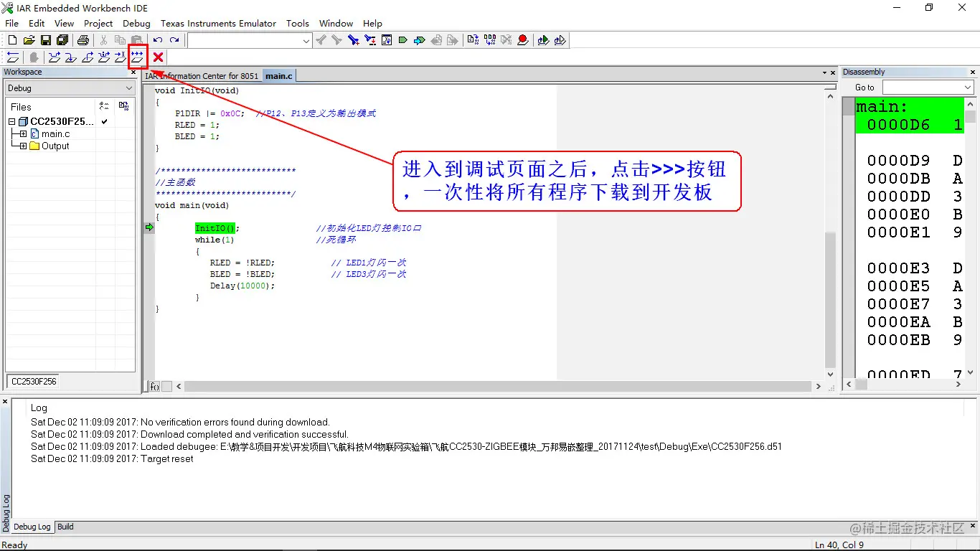Viewport: 980px width, 551px height.
Task: Toggle a breakpoint with the red dot icon
Action: pyautogui.click(x=523, y=40)
